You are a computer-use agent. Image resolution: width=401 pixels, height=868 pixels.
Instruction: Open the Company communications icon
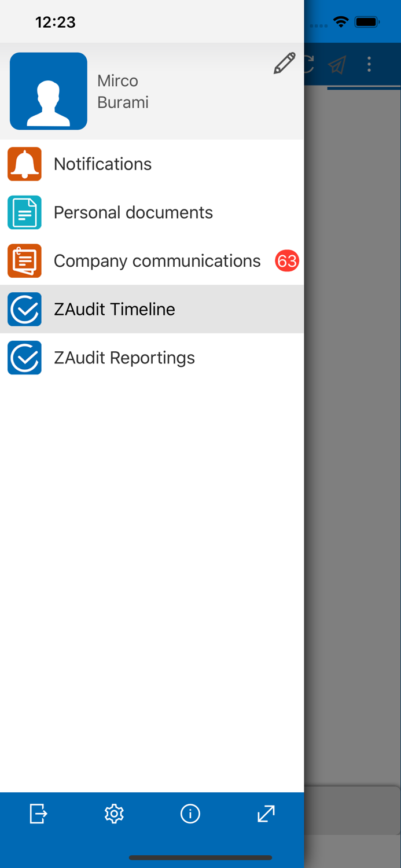tap(24, 260)
